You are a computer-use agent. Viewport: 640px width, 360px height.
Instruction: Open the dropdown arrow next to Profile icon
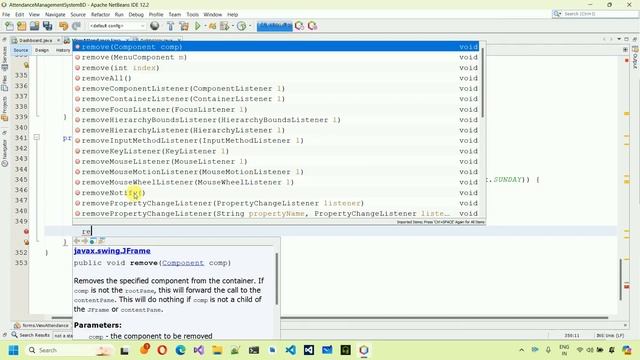pyautogui.click(x=232, y=26)
